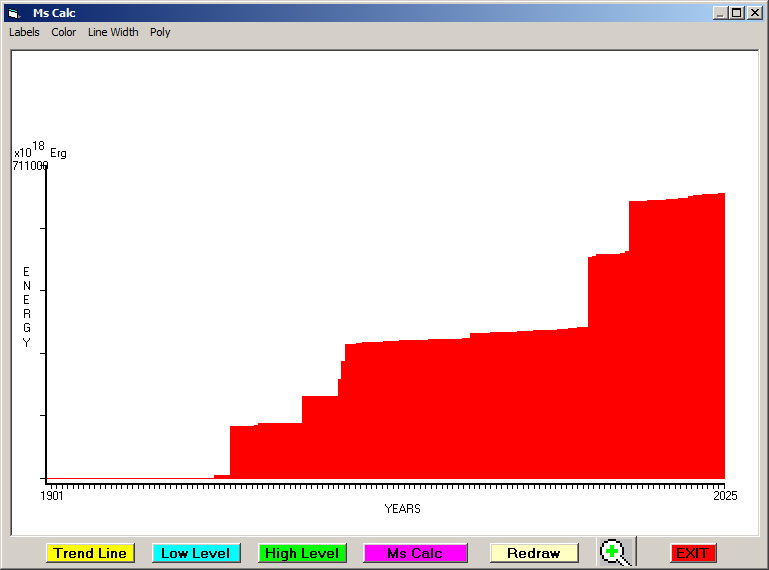
Task: Click the 2025 end year label
Action: pyautogui.click(x=724, y=496)
